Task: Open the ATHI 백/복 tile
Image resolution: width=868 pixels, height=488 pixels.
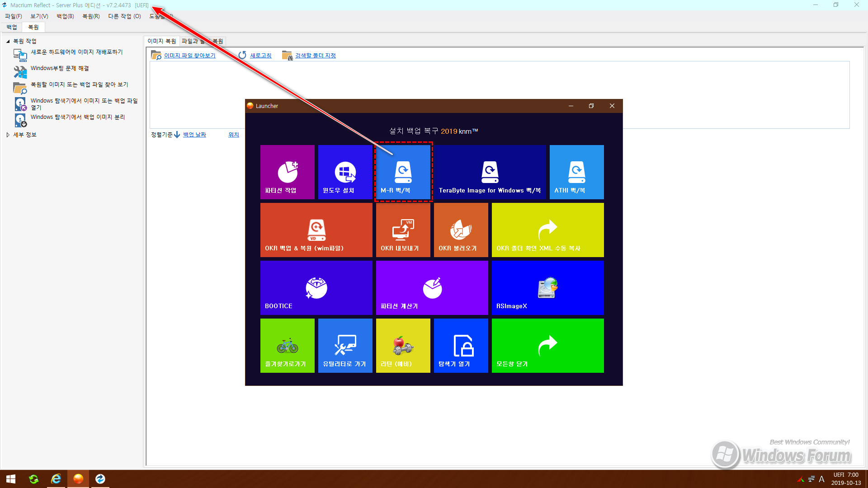Action: point(576,172)
